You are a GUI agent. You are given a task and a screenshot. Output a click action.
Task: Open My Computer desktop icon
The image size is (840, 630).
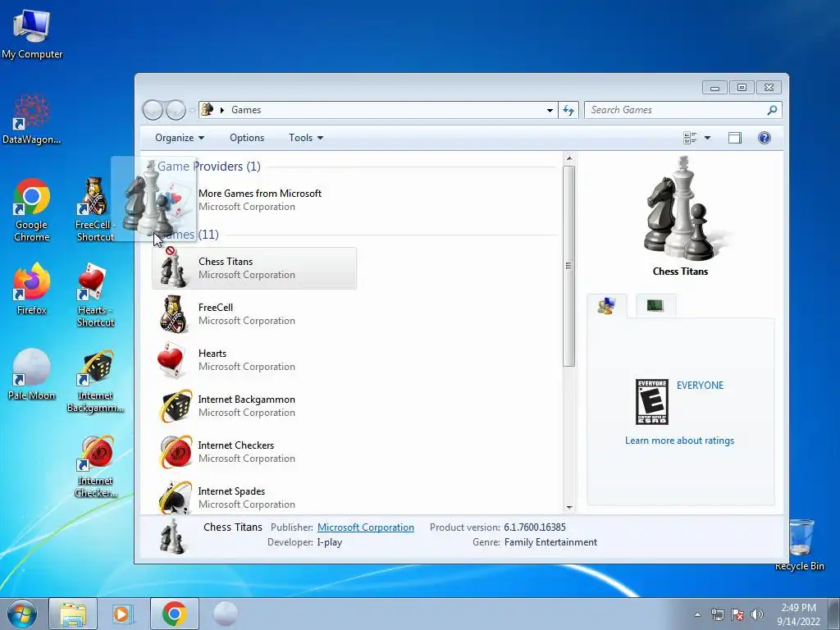tap(32, 34)
